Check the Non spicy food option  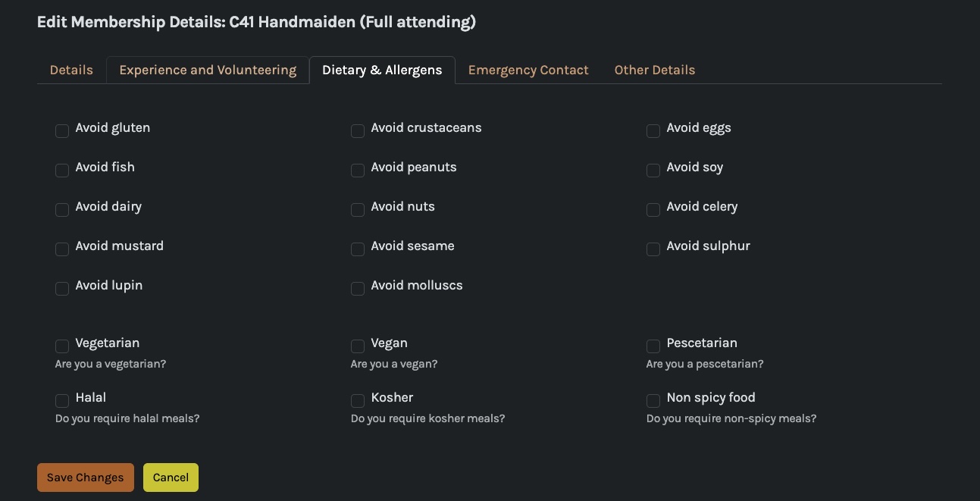pyautogui.click(x=653, y=401)
